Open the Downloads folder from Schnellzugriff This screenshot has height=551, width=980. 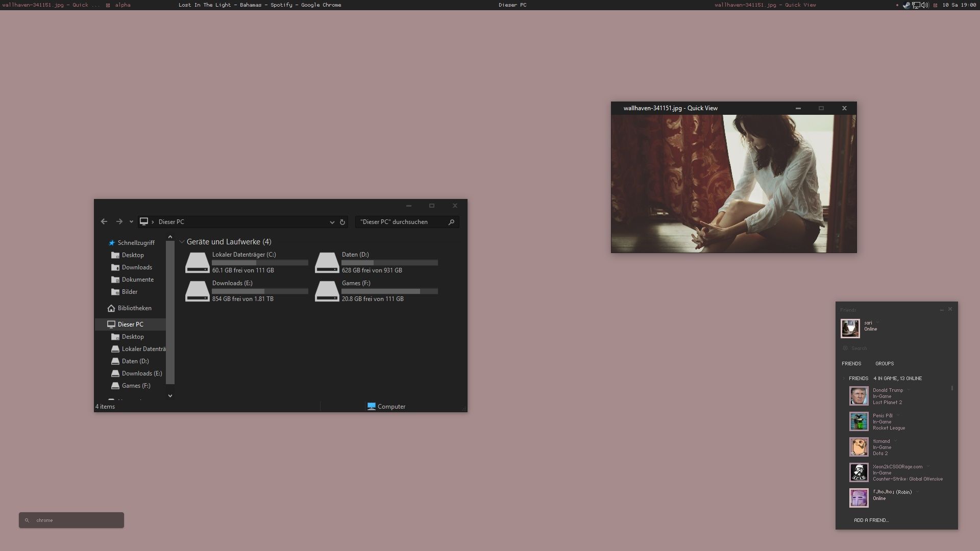click(136, 267)
